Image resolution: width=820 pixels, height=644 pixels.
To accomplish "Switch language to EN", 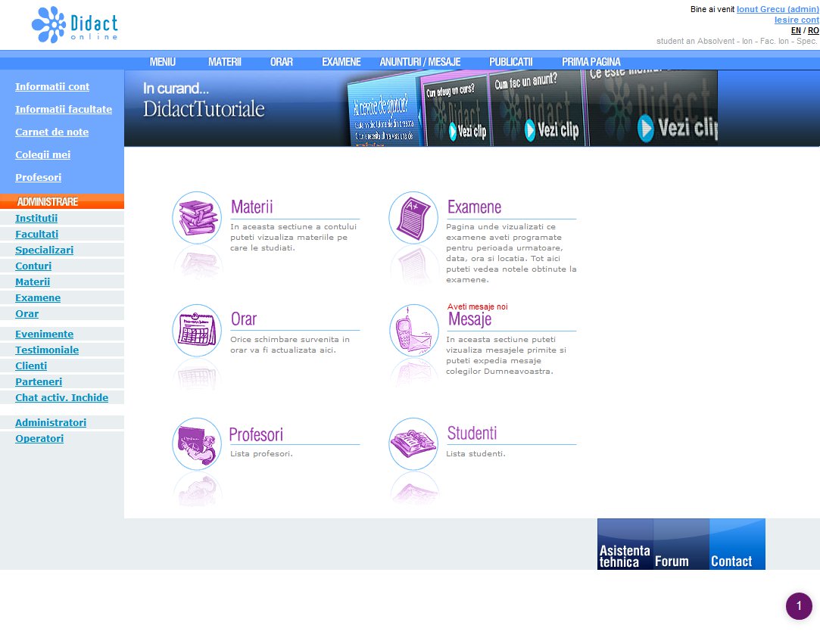I will (796, 30).
